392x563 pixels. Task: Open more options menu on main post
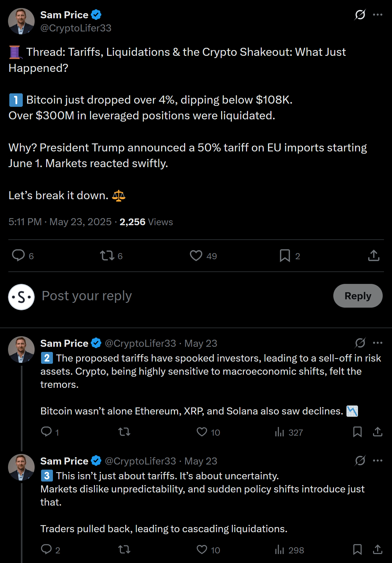378,15
